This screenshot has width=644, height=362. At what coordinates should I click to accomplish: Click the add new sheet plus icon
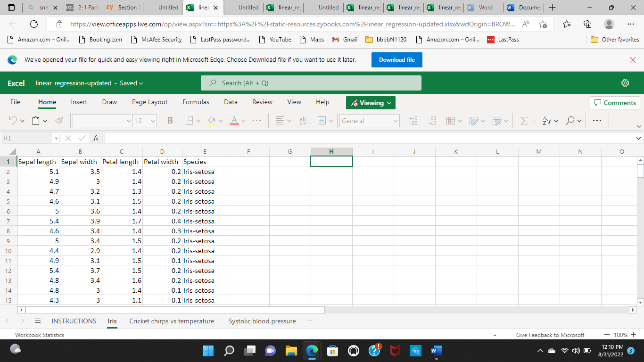click(x=310, y=321)
